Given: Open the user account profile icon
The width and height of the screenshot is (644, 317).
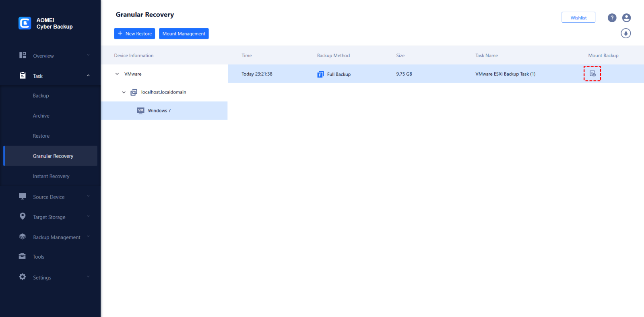Looking at the screenshot, I should tap(626, 18).
